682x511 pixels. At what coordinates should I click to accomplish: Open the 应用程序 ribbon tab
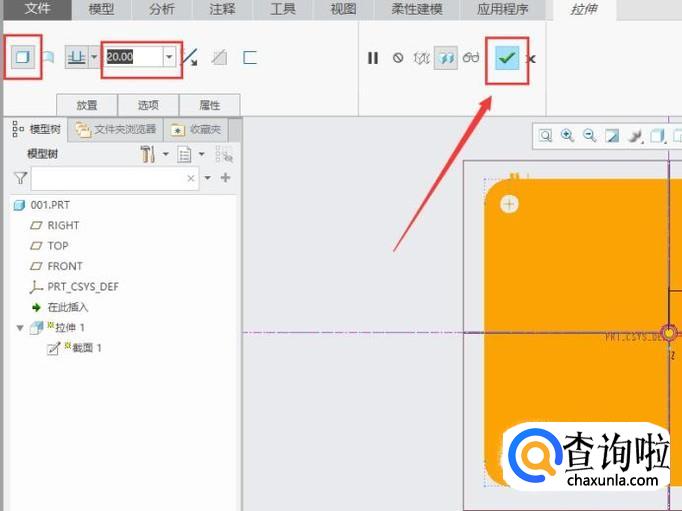tap(503, 9)
